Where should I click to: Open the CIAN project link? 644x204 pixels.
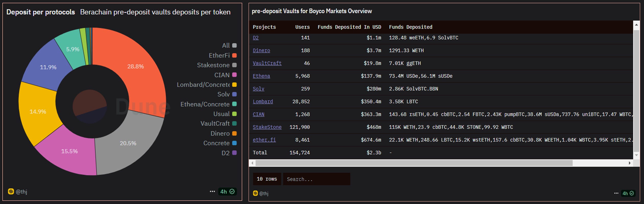(258, 114)
